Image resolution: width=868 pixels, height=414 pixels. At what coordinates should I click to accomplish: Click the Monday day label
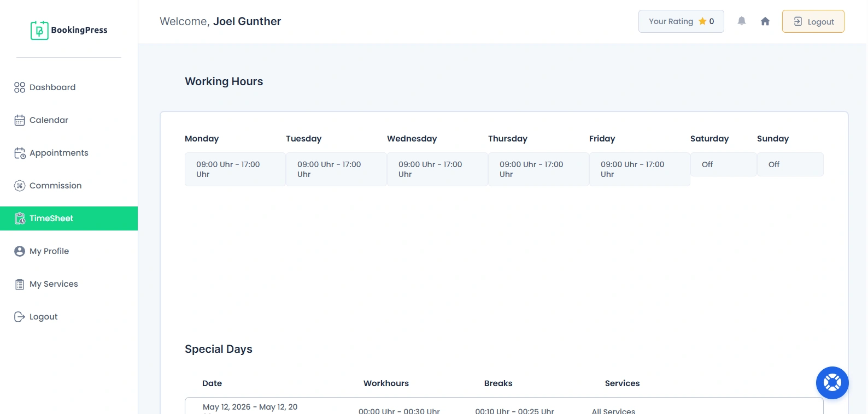(202, 139)
